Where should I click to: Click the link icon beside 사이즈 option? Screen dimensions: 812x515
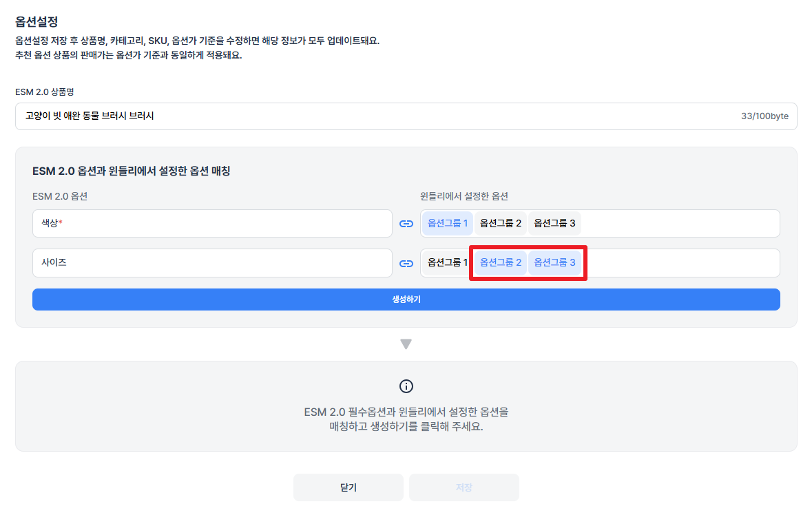coord(406,264)
